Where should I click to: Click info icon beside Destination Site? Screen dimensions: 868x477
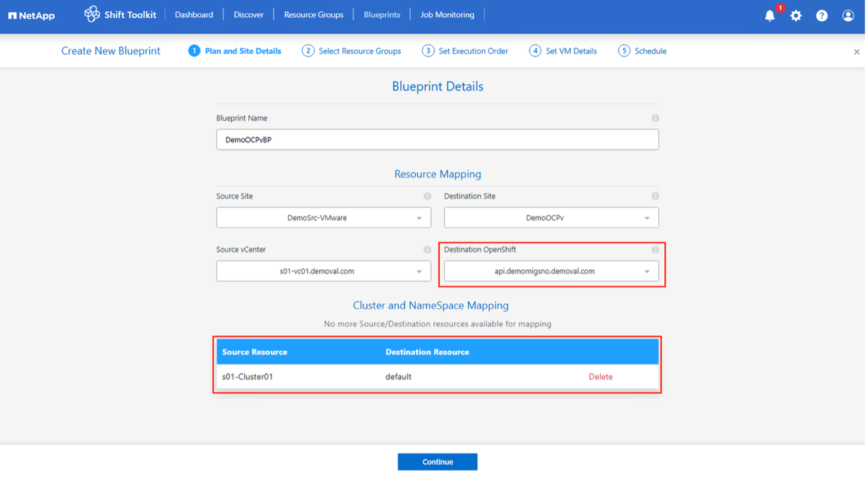(655, 196)
